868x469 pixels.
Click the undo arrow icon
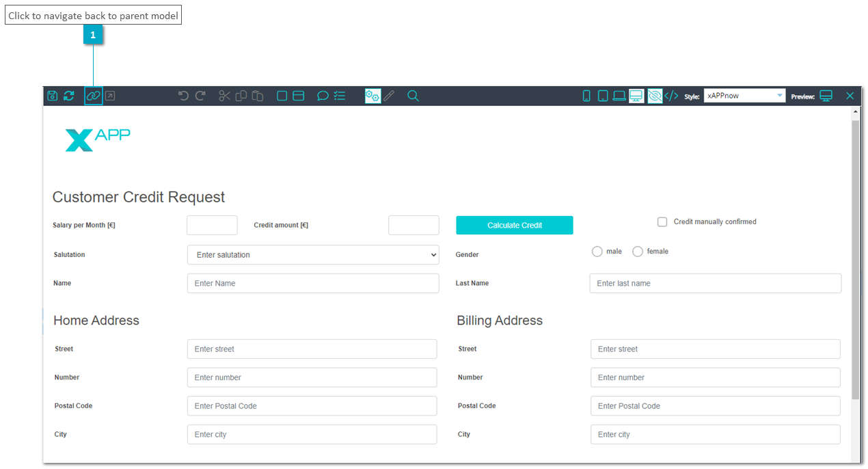point(183,96)
